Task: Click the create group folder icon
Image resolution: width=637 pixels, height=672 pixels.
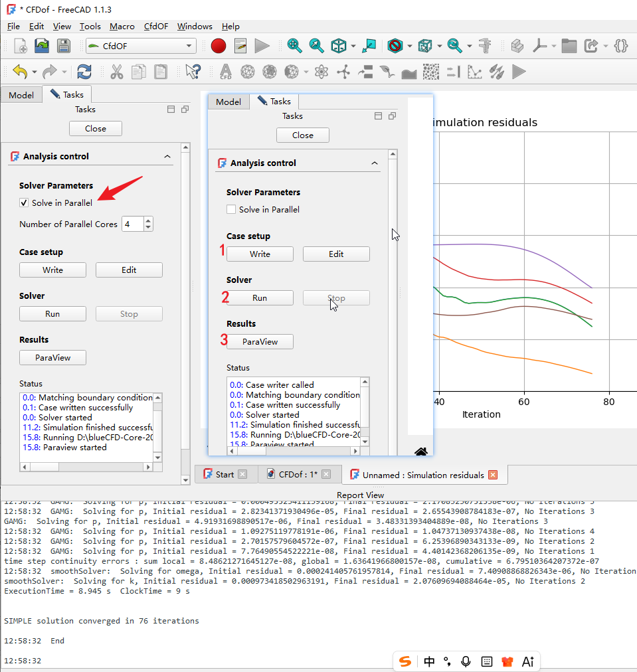Action: (x=569, y=46)
